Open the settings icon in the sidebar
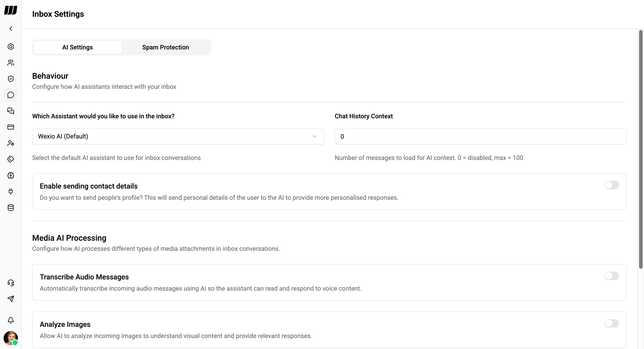 point(11,47)
